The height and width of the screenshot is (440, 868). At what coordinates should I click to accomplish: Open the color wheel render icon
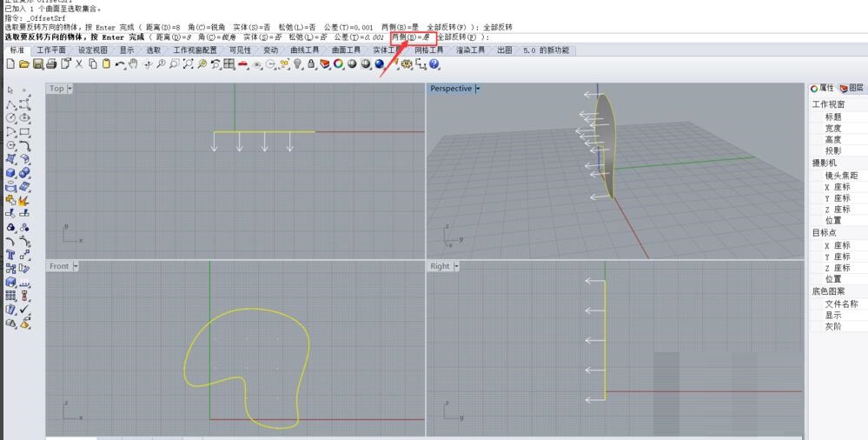tap(339, 64)
